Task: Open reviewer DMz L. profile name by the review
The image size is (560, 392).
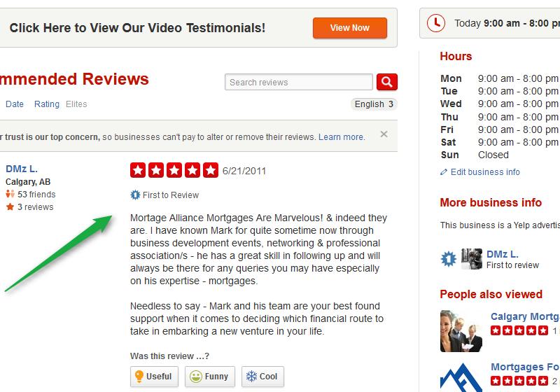Action: pyautogui.click(x=22, y=169)
